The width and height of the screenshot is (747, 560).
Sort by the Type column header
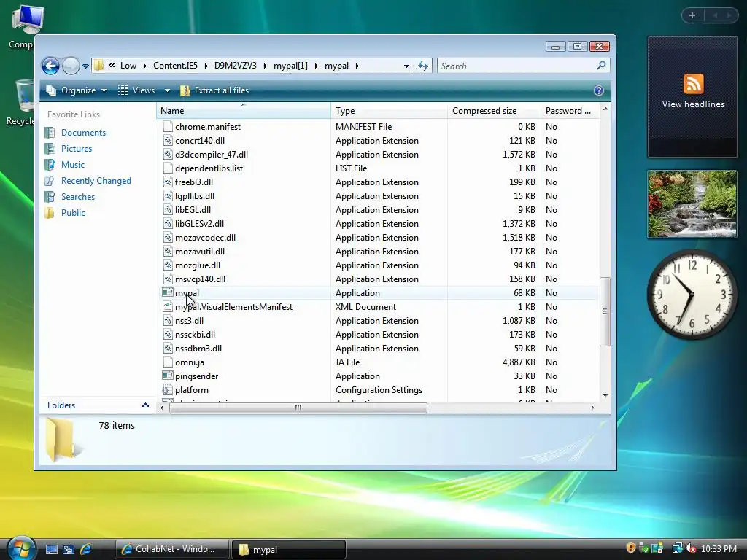pyautogui.click(x=389, y=111)
